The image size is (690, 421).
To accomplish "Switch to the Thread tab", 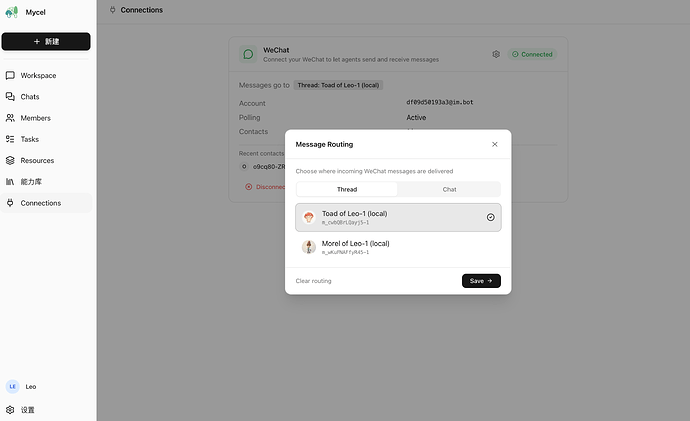I will [347, 189].
